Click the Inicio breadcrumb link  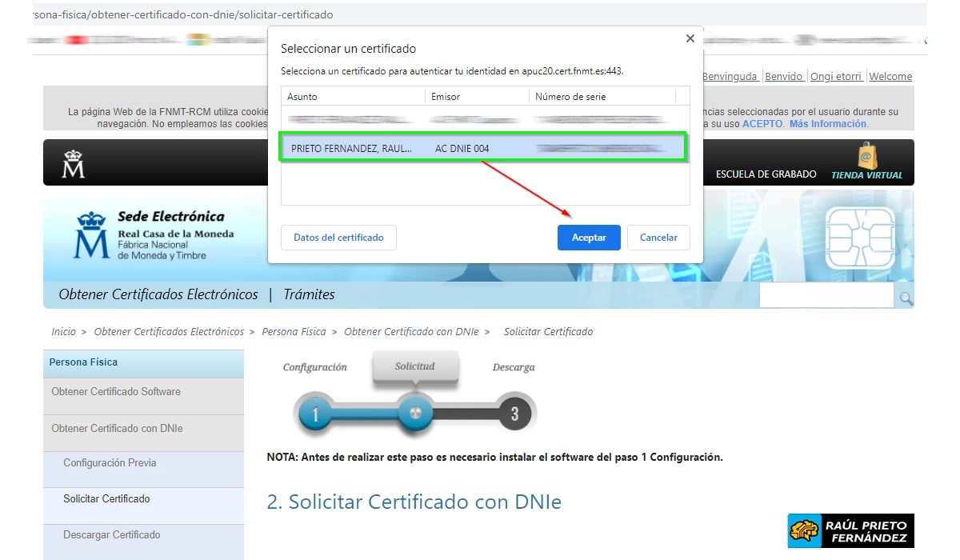(x=63, y=331)
